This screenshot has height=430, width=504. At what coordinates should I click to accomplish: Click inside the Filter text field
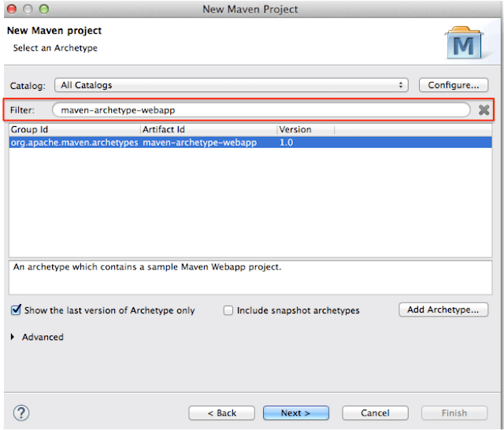(x=260, y=110)
